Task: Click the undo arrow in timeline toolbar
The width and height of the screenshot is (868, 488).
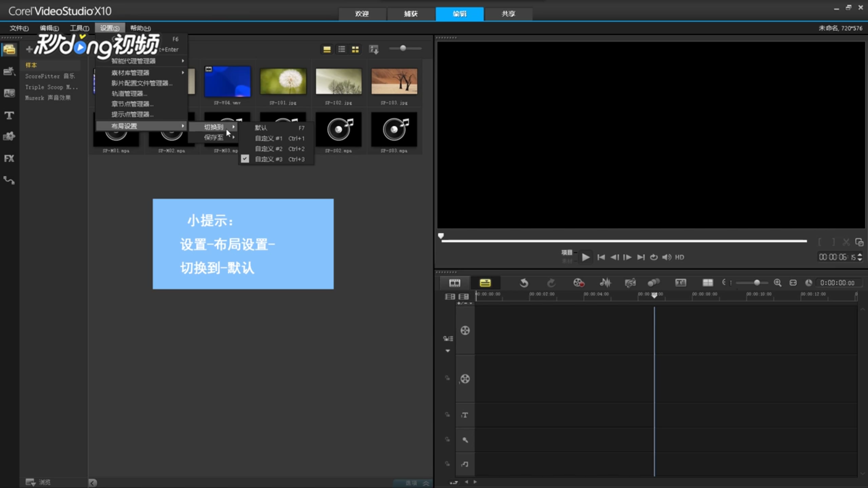Action: click(x=524, y=283)
